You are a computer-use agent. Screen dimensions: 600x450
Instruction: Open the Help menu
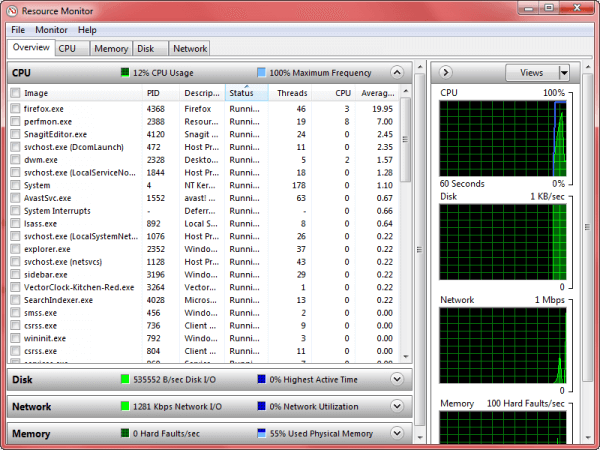87,30
